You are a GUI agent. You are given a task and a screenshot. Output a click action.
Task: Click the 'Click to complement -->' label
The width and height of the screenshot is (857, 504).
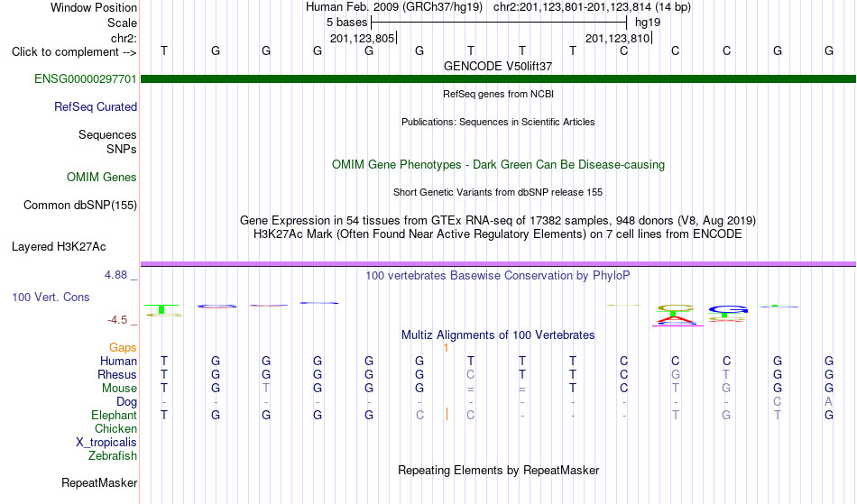tap(74, 52)
